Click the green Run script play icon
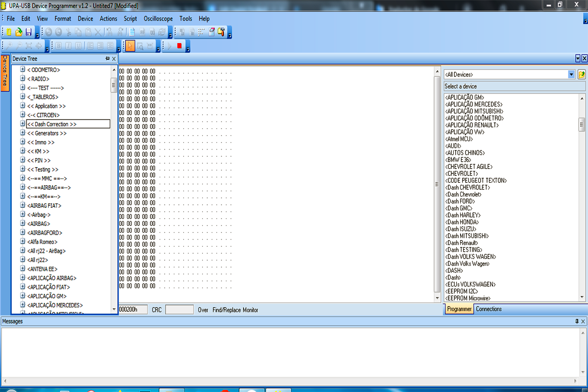 point(170,46)
